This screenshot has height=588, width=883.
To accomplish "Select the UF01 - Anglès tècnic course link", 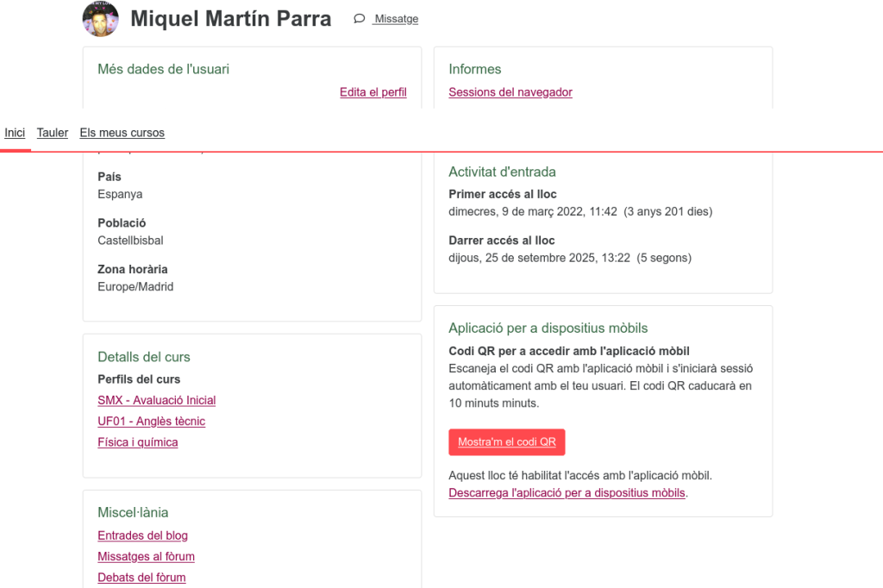I will pyautogui.click(x=152, y=422).
